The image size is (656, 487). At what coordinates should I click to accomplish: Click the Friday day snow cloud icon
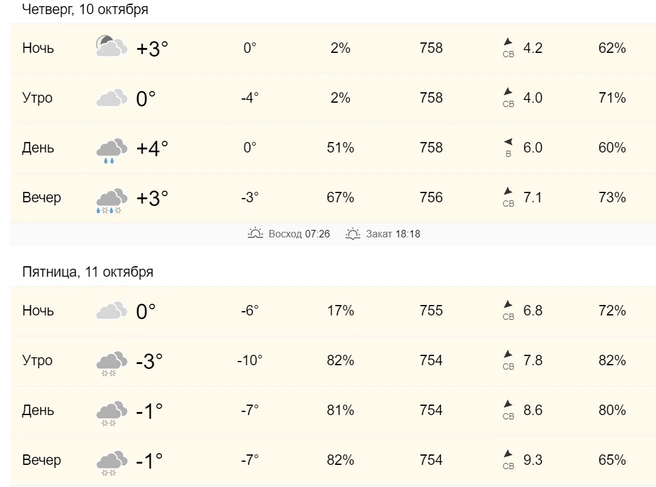111,412
